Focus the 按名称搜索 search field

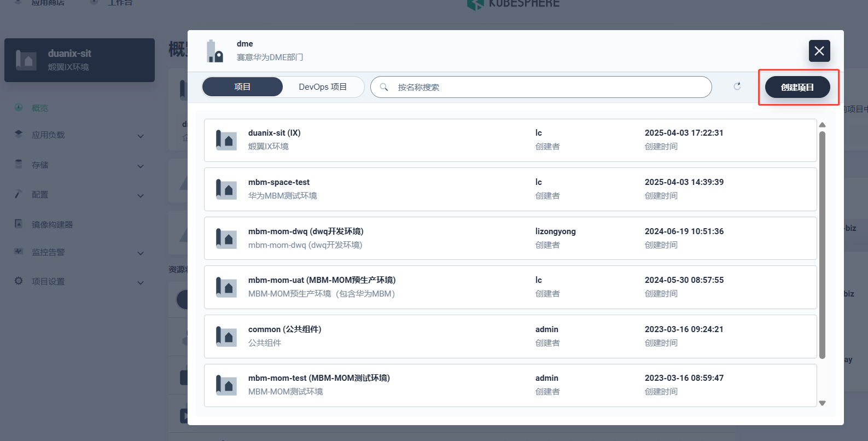click(547, 87)
